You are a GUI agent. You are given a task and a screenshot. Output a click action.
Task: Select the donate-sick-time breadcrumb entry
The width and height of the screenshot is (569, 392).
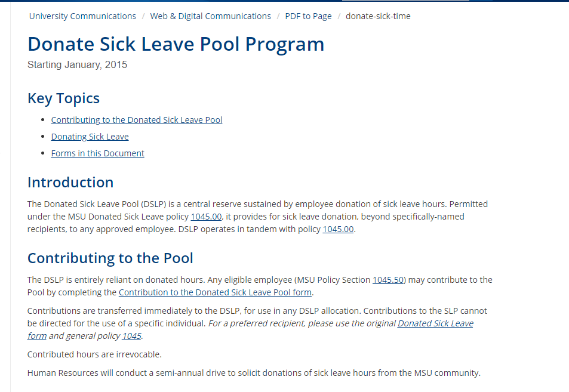click(x=378, y=16)
